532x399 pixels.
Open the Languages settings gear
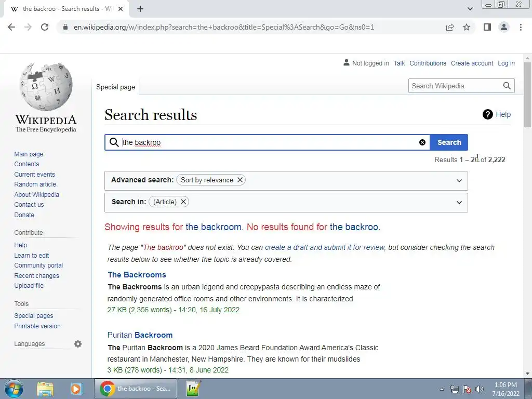pyautogui.click(x=78, y=344)
